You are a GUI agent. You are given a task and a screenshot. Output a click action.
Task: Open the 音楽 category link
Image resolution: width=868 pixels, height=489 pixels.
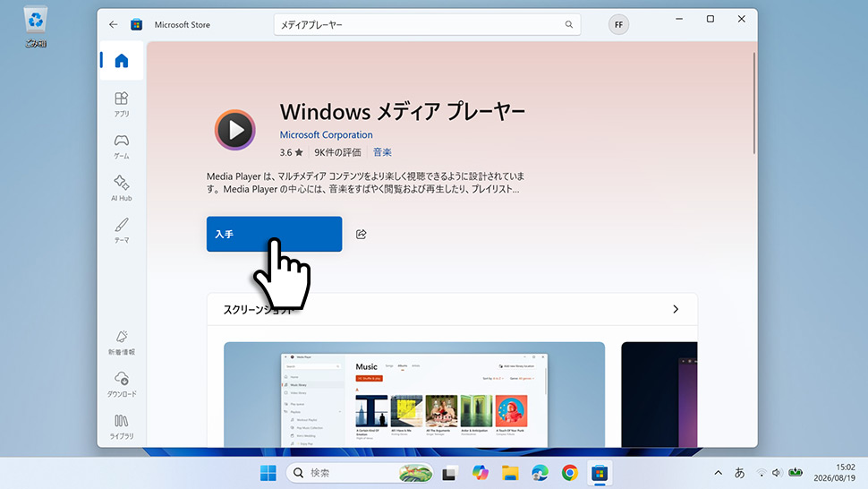click(382, 152)
